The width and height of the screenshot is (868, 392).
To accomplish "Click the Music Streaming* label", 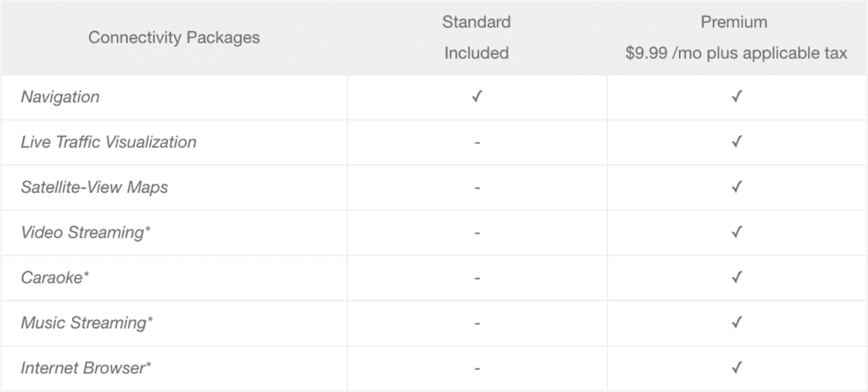I will pyautogui.click(x=87, y=323).
